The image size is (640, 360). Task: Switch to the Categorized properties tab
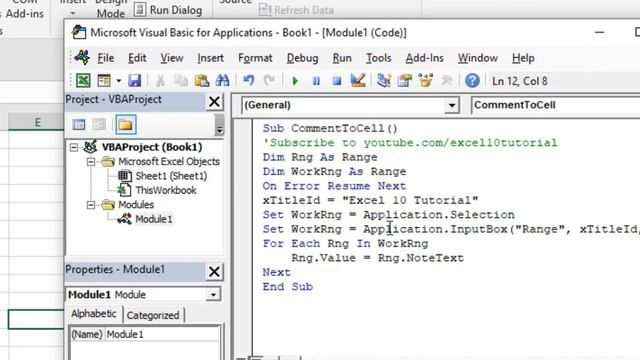153,315
